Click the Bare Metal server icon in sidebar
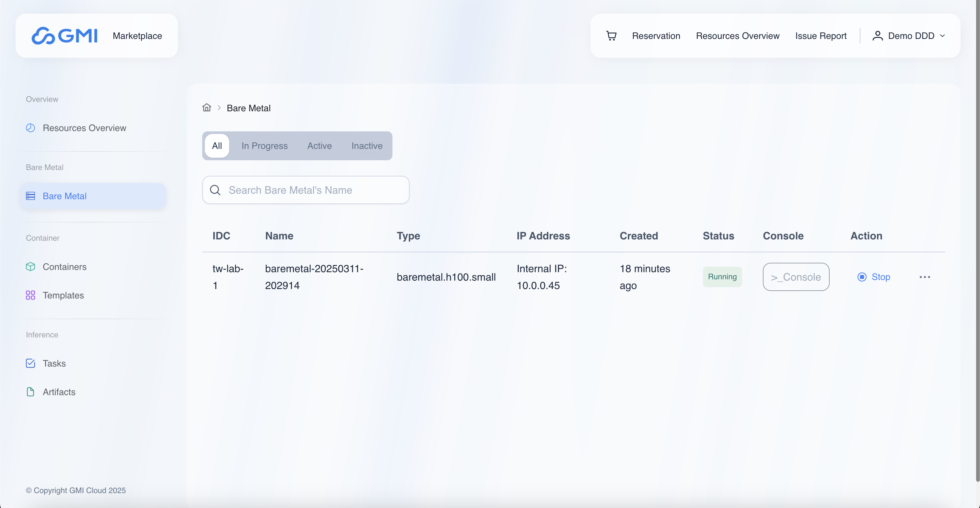980x508 pixels. [30, 196]
